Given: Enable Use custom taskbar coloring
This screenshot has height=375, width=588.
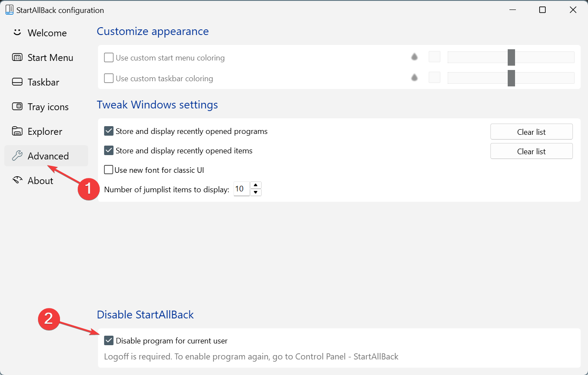Looking at the screenshot, I should [x=109, y=78].
